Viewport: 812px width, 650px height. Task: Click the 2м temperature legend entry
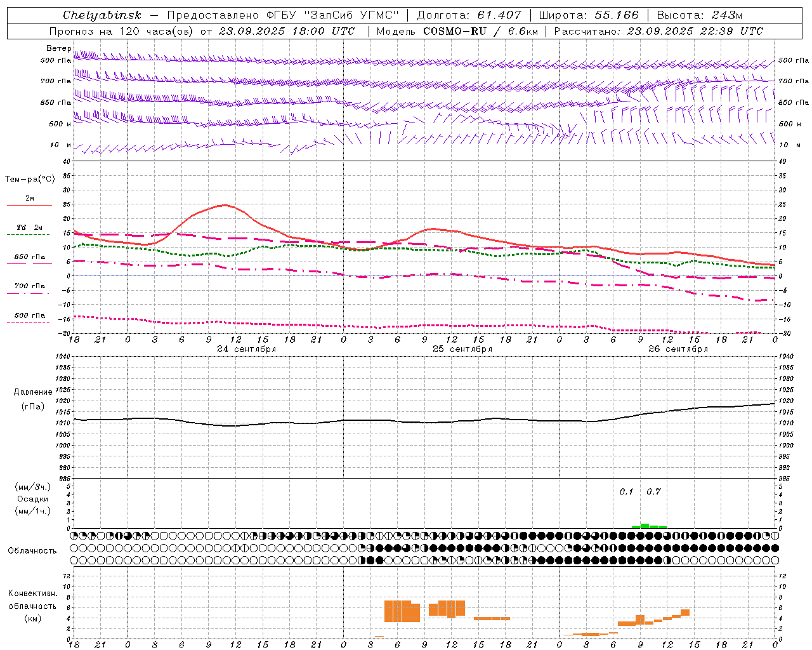pos(30,198)
